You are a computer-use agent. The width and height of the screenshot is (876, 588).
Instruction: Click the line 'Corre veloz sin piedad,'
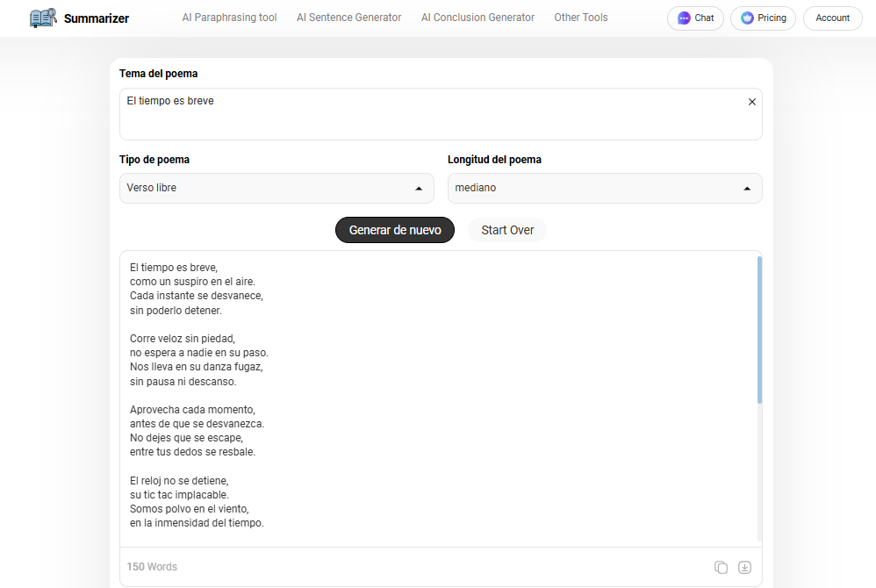[x=182, y=339]
